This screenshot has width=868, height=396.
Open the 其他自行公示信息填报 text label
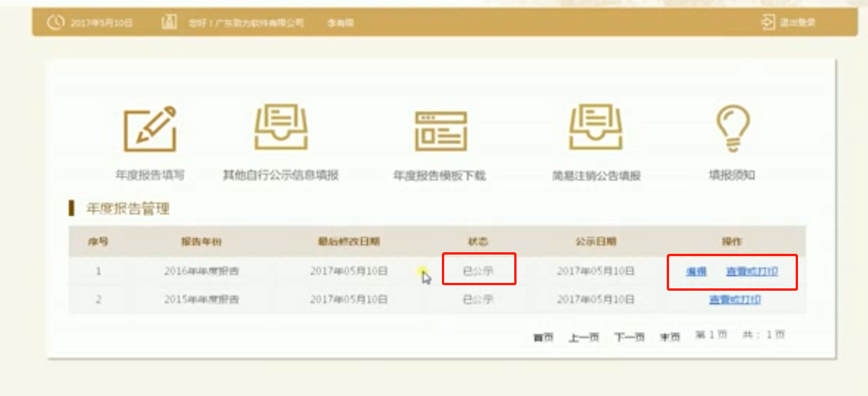pos(281,175)
